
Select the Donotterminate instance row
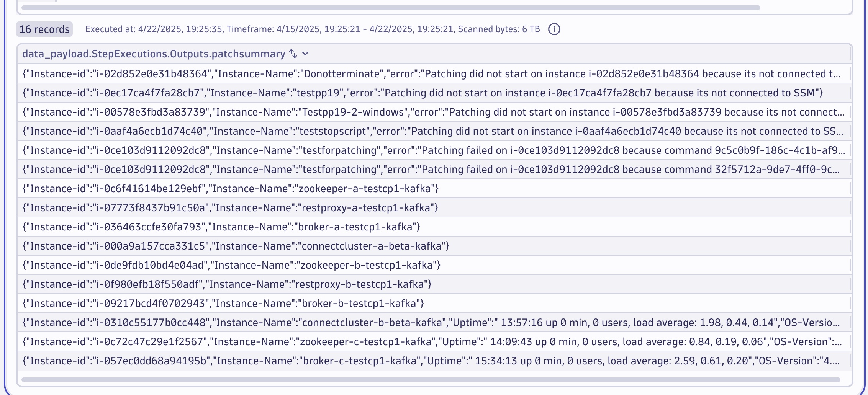click(431, 74)
